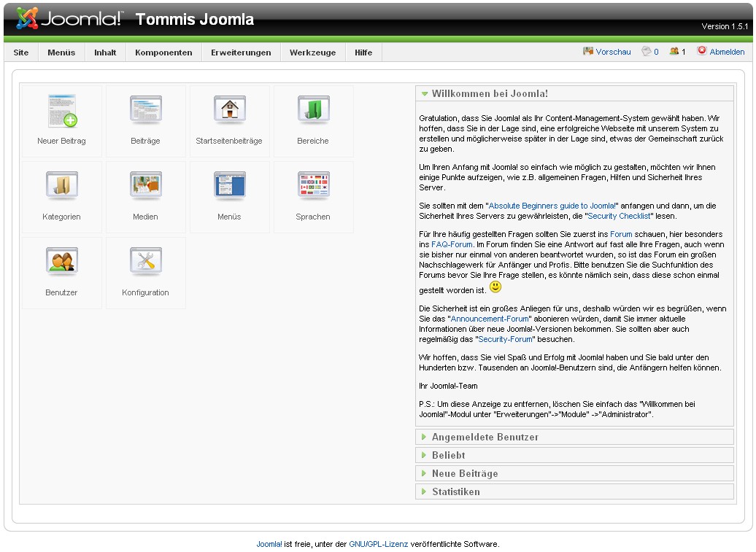Expand the Angemeldete Benutzer panel
This screenshot has width=756, height=552.
(x=485, y=438)
